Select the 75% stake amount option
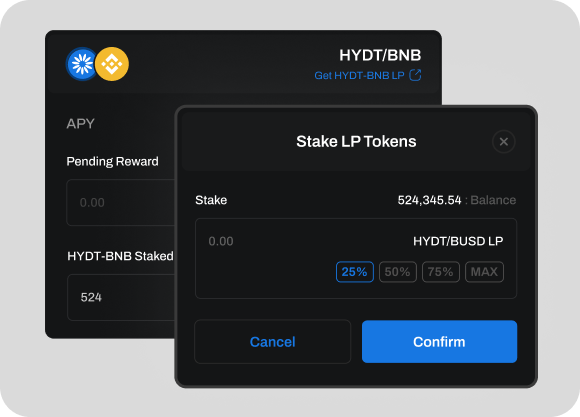The height and width of the screenshot is (417, 580). coord(441,272)
